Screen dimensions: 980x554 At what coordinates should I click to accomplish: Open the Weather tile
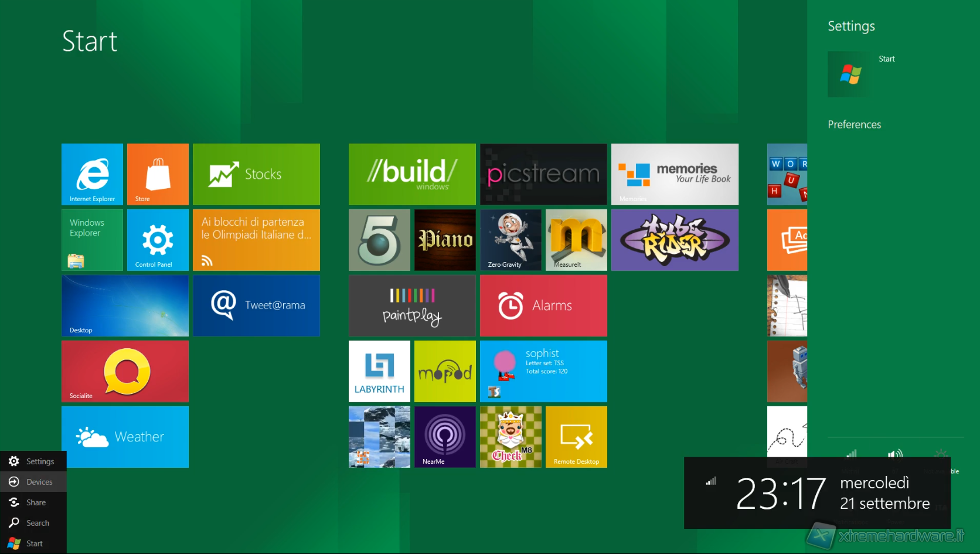125,437
